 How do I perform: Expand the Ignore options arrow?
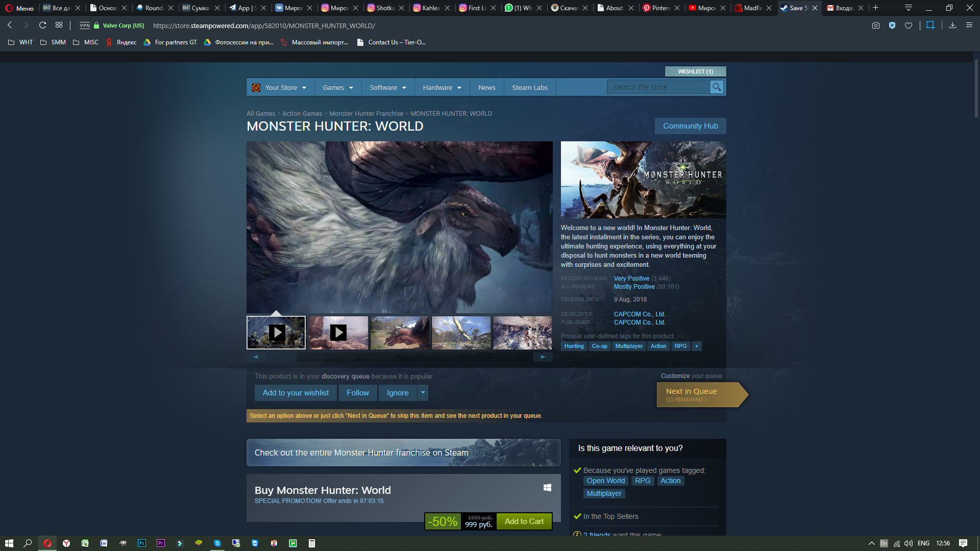(423, 393)
